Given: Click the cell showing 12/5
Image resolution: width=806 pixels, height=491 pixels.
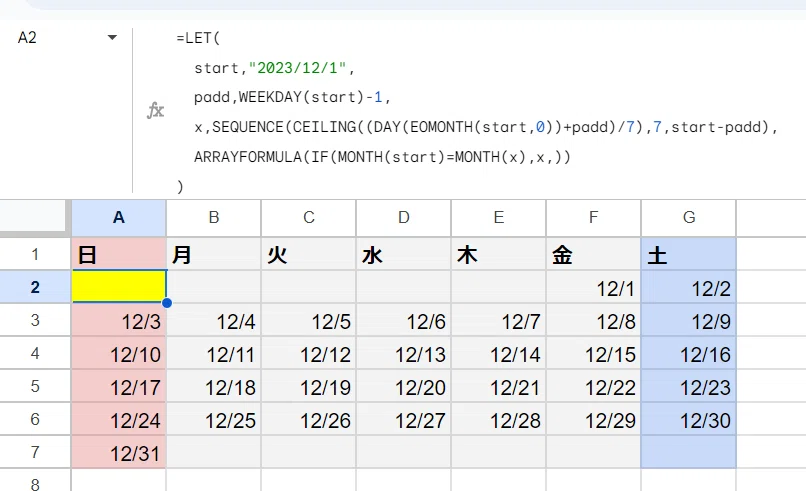Looking at the screenshot, I should coord(308,320).
